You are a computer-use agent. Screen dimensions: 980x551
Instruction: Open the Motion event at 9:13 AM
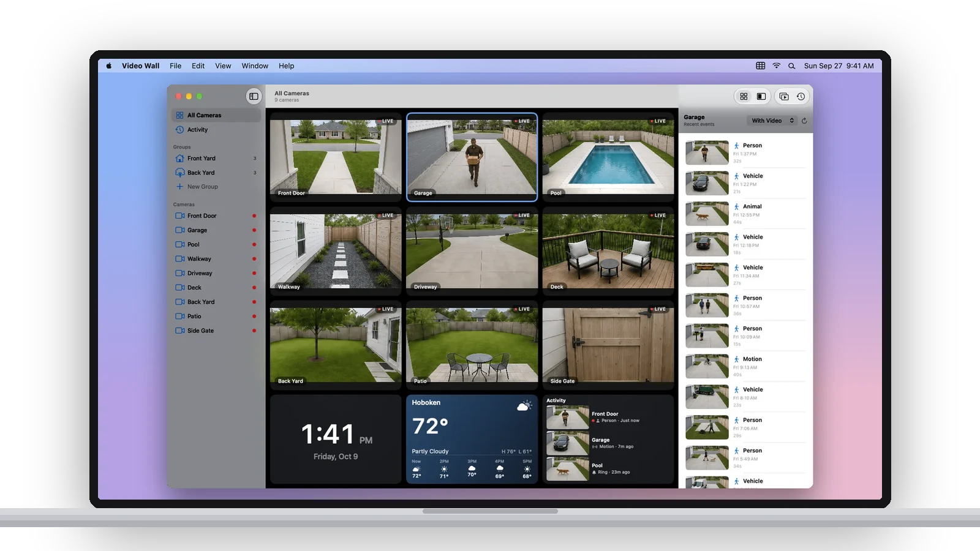(746, 366)
